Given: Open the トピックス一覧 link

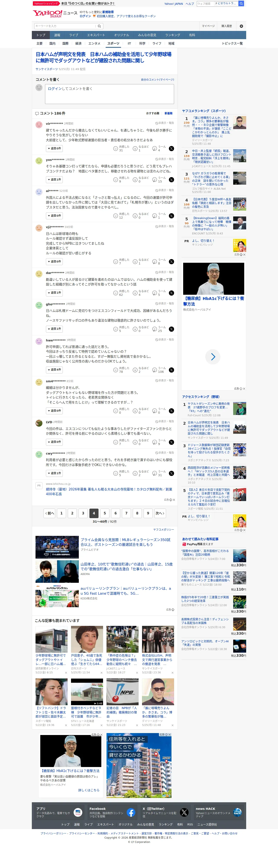Looking at the screenshot, I should click(x=232, y=43).
